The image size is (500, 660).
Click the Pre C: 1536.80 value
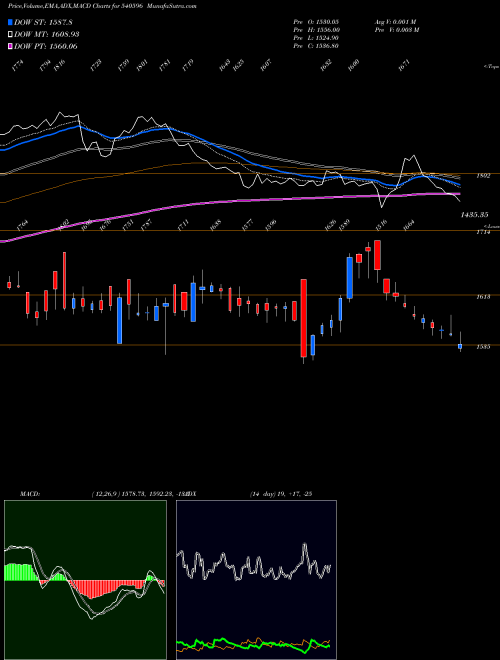point(316,46)
